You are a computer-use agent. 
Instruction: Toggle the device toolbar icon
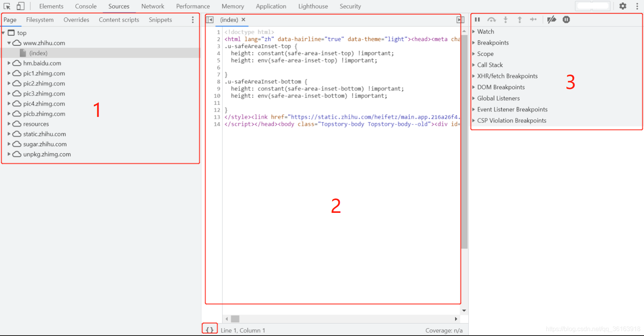coord(21,6)
